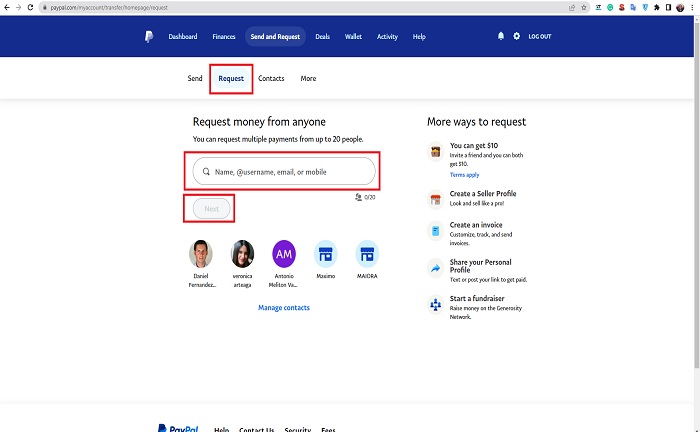
Task: Click the share page icon in address bar
Action: coord(572,8)
